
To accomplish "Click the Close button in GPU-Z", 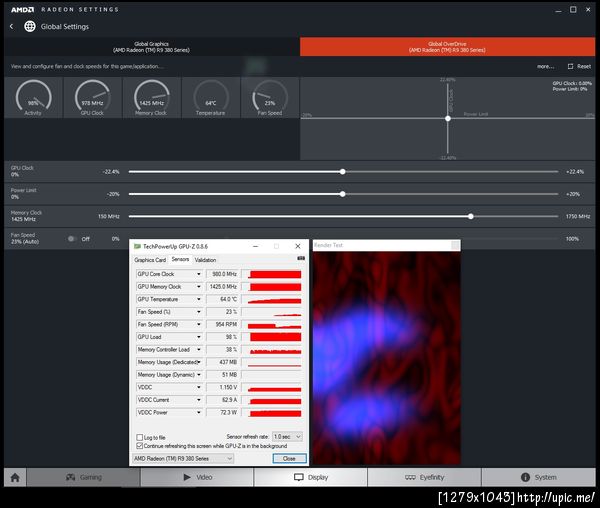I will (x=289, y=458).
